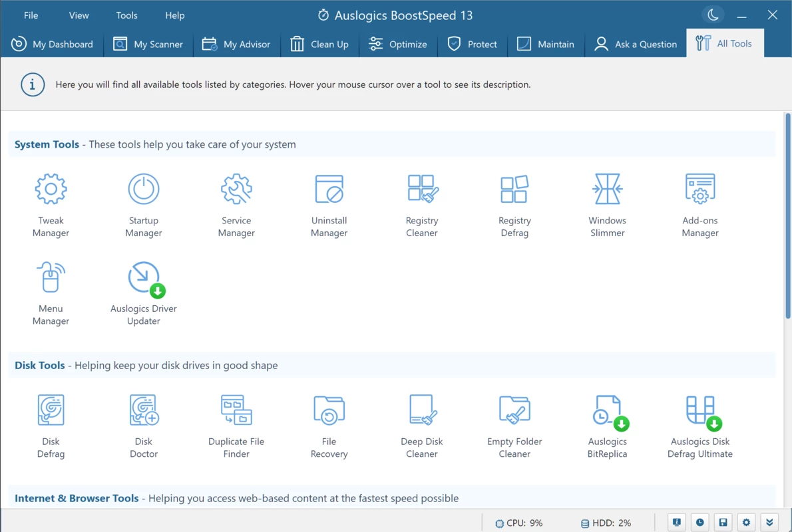Open settings via the status bar gear
Image resolution: width=792 pixels, height=532 pixels.
747,523
